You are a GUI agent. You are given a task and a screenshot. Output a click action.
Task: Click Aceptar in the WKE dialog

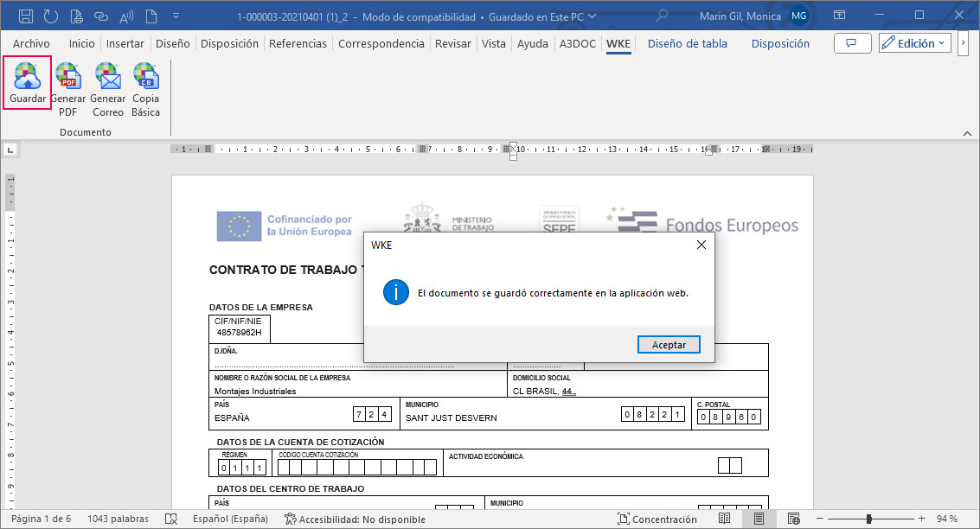(669, 345)
